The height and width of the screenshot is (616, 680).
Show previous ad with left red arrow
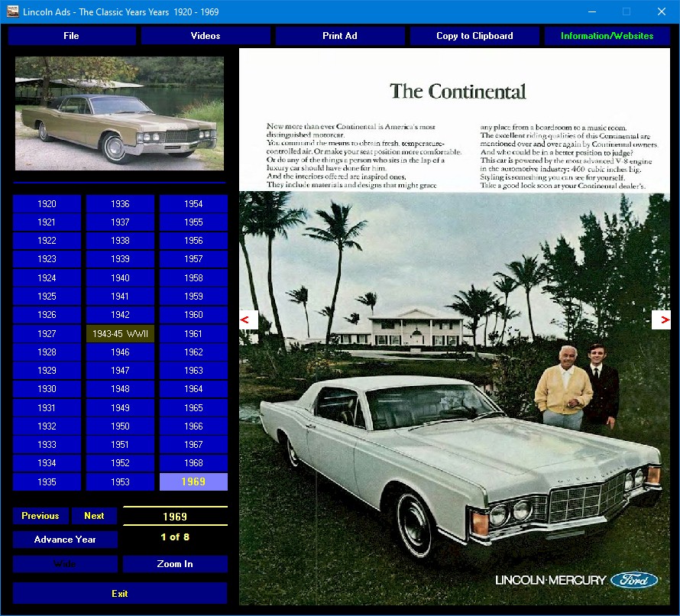(x=249, y=319)
